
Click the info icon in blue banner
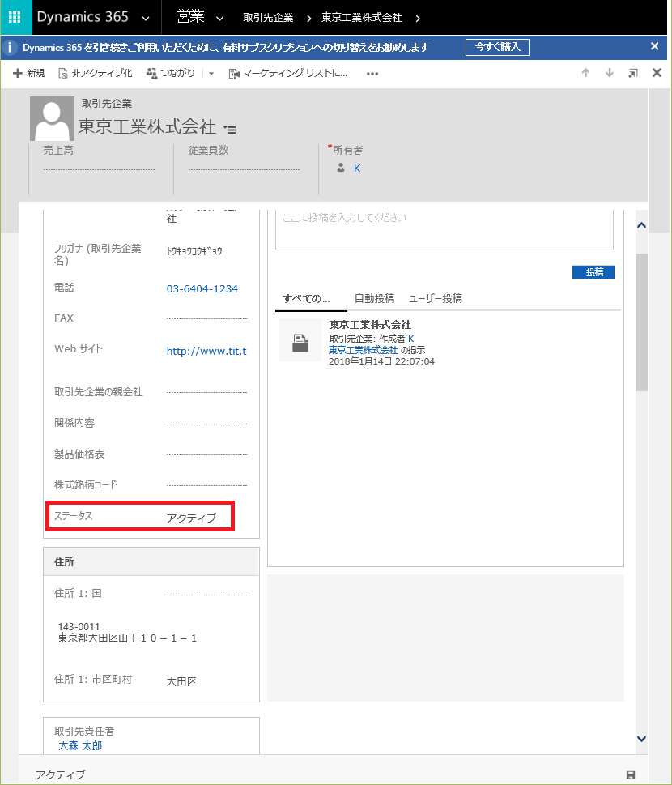coord(10,48)
